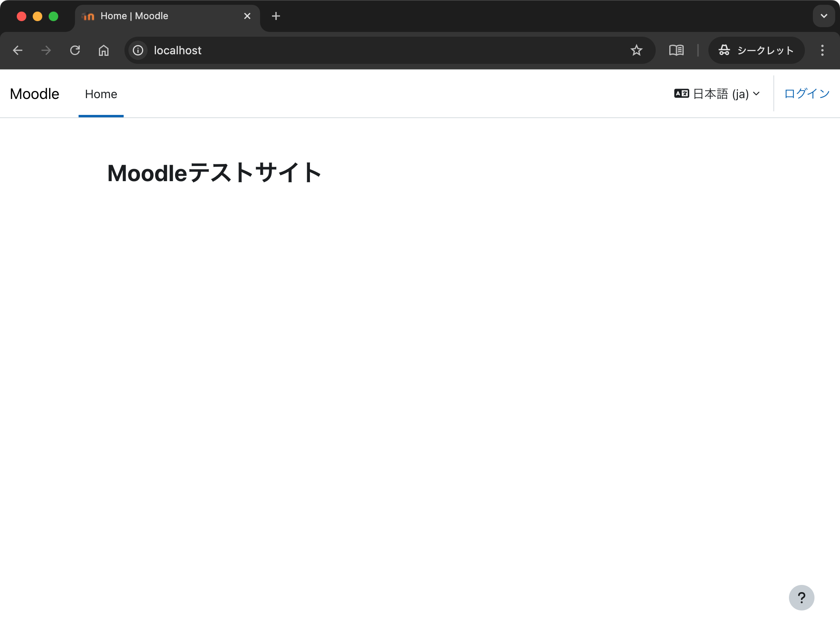Click the ログイン link
This screenshot has height=636, width=840.
point(806,94)
